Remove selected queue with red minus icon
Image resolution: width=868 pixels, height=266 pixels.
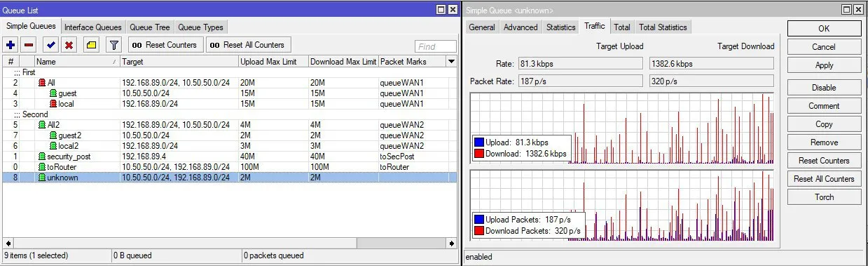coord(29,45)
